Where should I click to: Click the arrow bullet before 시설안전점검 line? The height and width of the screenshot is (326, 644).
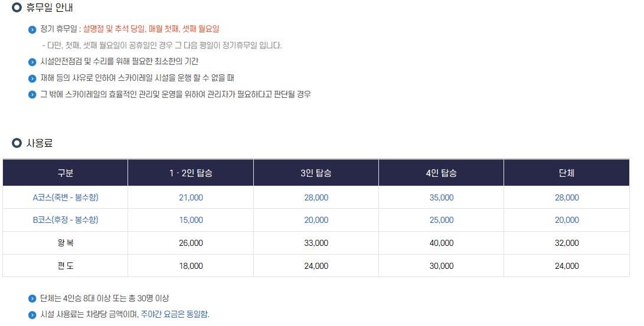pos(32,62)
